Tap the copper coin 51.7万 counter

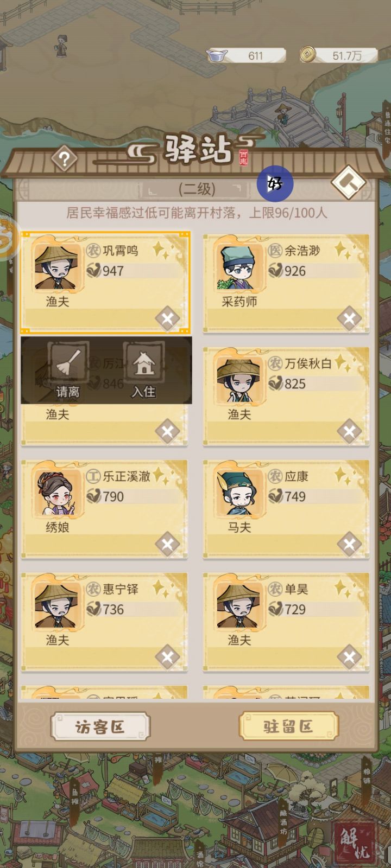[x=338, y=55]
